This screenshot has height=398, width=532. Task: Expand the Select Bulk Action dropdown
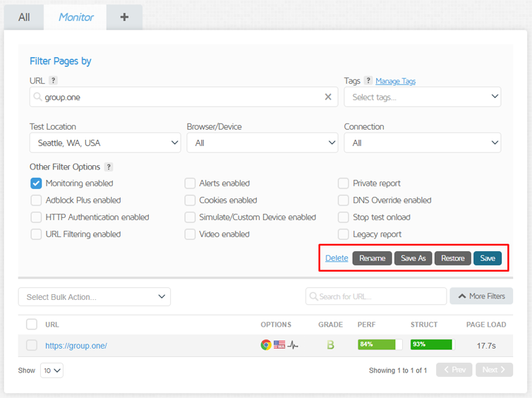click(95, 296)
